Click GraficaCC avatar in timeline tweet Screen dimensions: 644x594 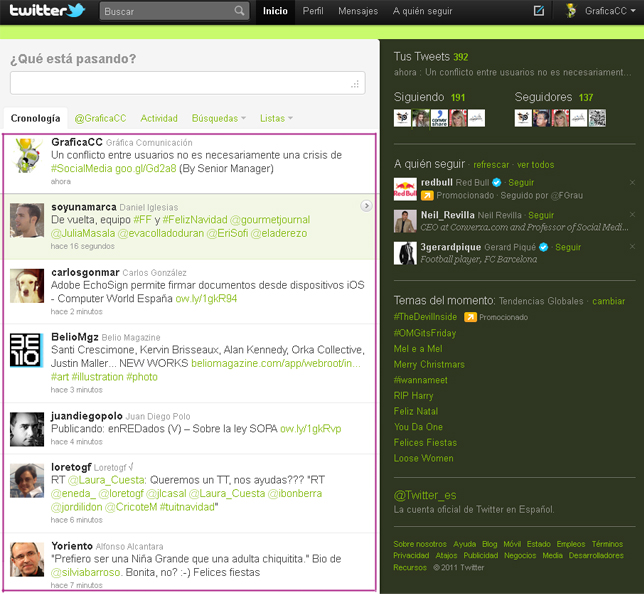[x=27, y=155]
